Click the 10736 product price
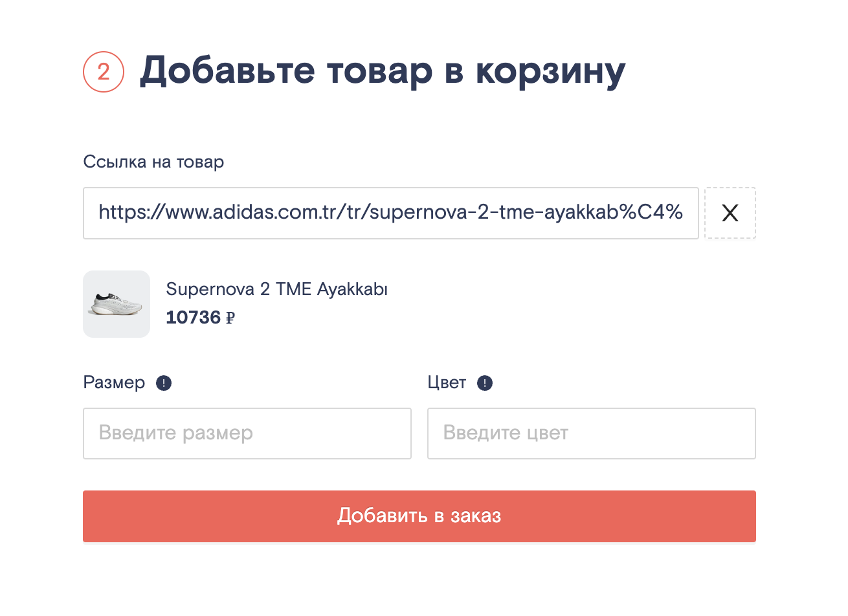This screenshot has height=616, width=848. point(194,318)
